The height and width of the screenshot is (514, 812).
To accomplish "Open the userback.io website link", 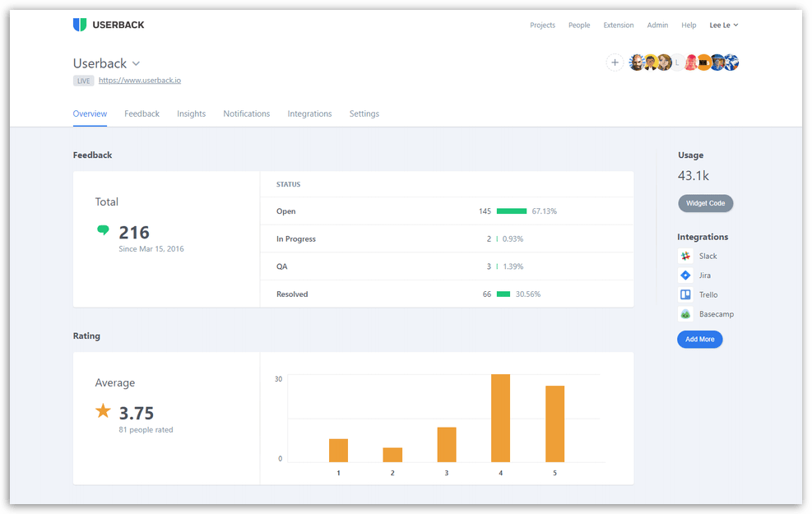I will [x=140, y=80].
